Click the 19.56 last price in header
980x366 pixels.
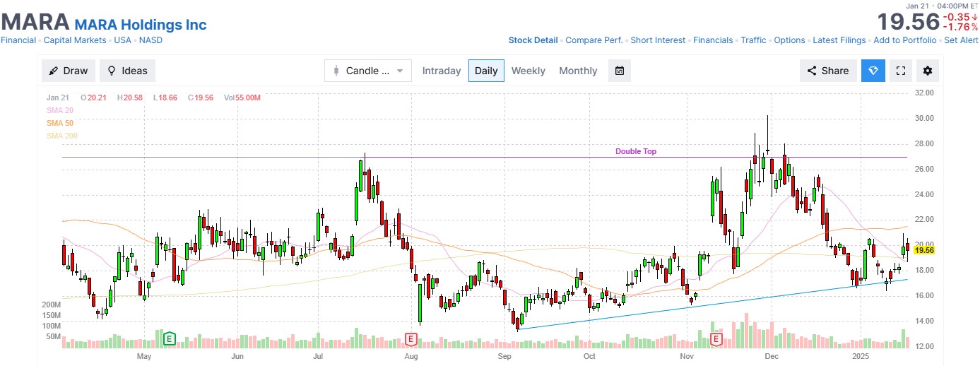point(908,22)
